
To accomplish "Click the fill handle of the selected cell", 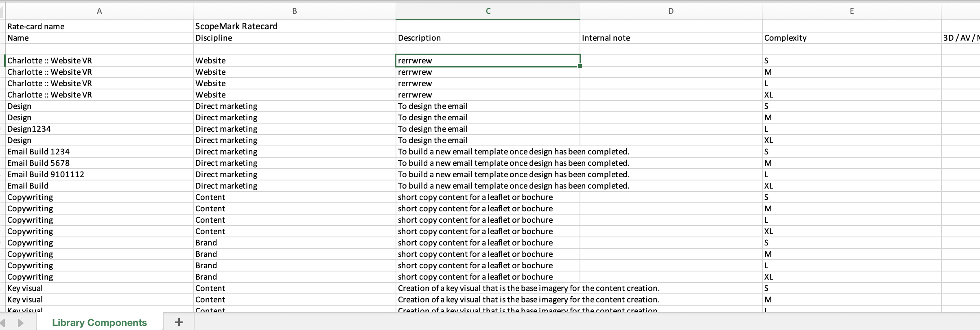I will click(x=580, y=66).
